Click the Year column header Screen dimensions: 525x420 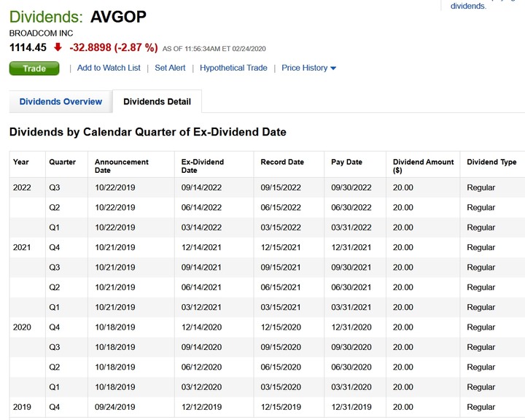click(x=20, y=162)
